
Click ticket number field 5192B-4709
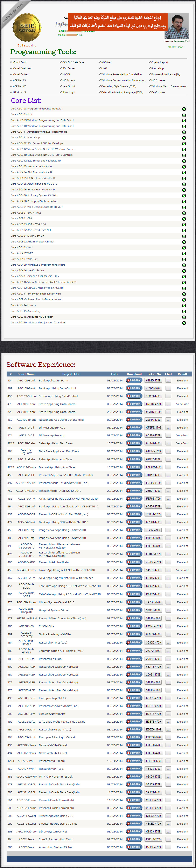coord(153,381)
